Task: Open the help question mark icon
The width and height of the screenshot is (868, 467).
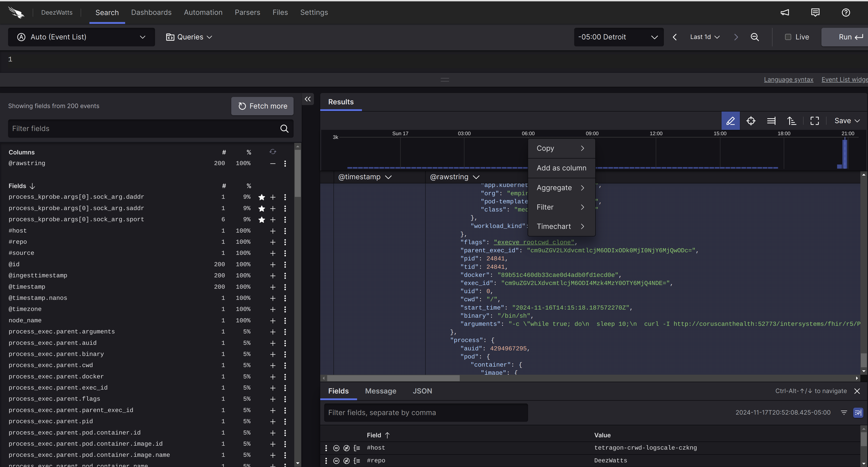Action: tap(846, 13)
